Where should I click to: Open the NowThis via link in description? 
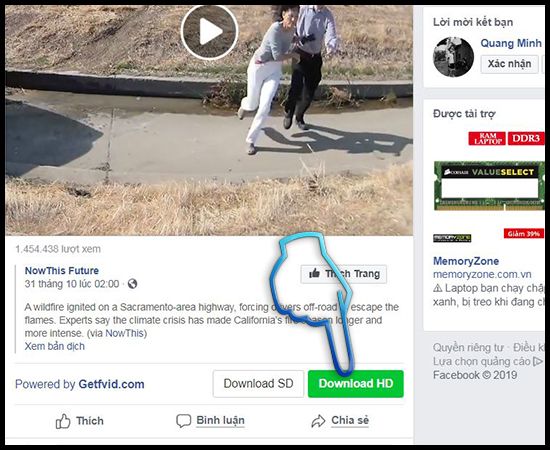click(x=125, y=333)
